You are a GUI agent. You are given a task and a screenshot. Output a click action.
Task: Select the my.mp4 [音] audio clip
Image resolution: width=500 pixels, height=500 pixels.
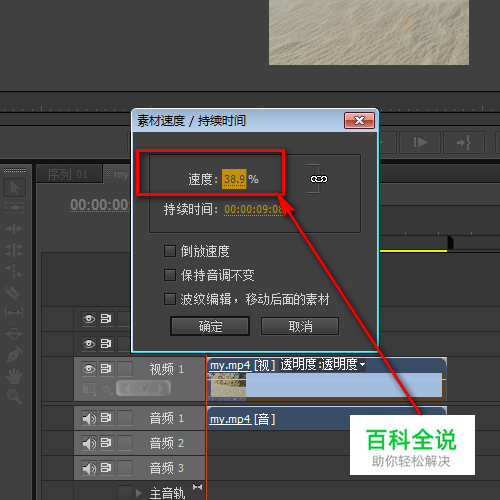click(x=327, y=418)
